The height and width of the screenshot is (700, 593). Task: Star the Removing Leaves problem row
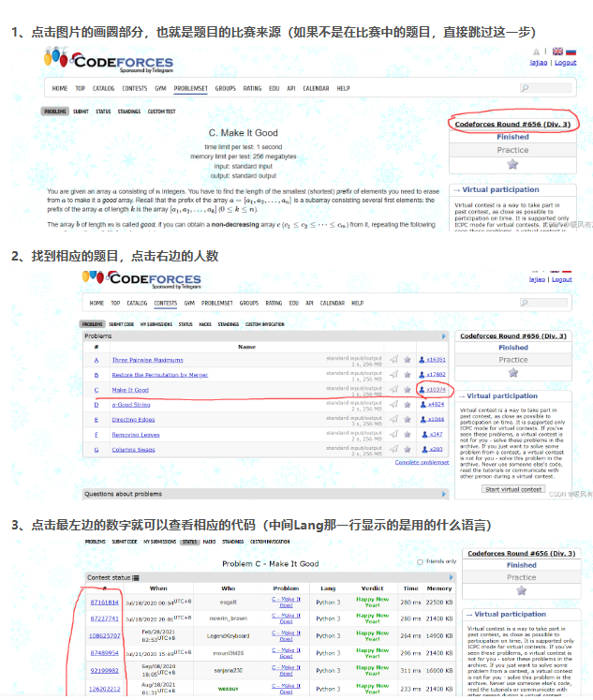tap(408, 434)
